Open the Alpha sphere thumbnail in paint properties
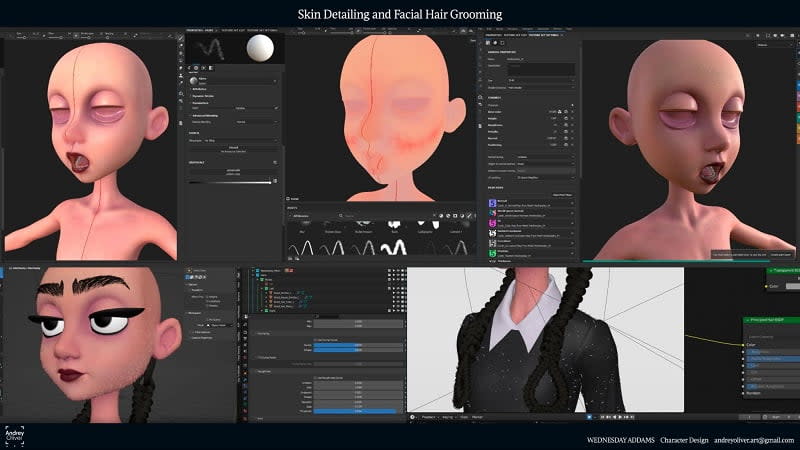 (194, 81)
